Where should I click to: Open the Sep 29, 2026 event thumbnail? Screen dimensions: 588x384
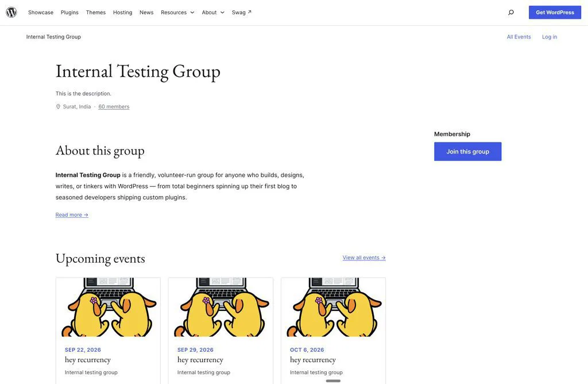pyautogui.click(x=220, y=307)
